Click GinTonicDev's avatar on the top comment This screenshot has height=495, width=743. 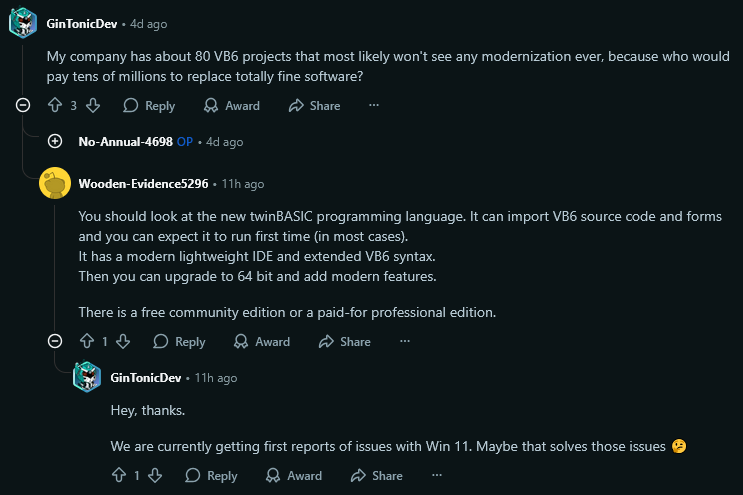click(23, 22)
